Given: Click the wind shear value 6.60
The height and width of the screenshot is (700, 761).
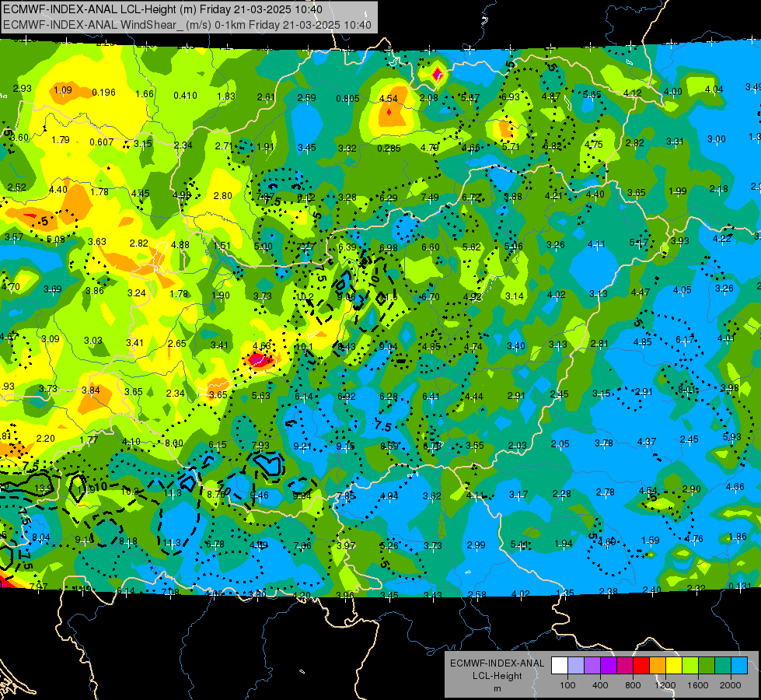Looking at the screenshot, I should click(431, 247).
